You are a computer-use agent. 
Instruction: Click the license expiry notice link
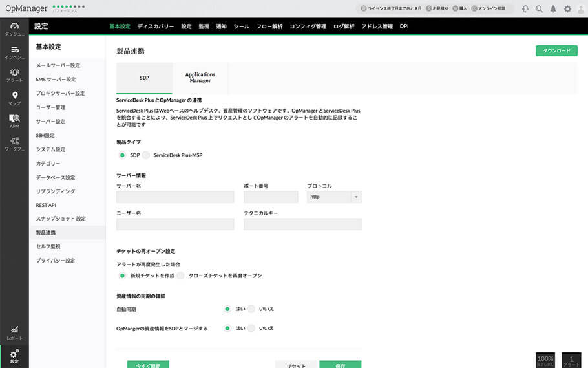391,8
